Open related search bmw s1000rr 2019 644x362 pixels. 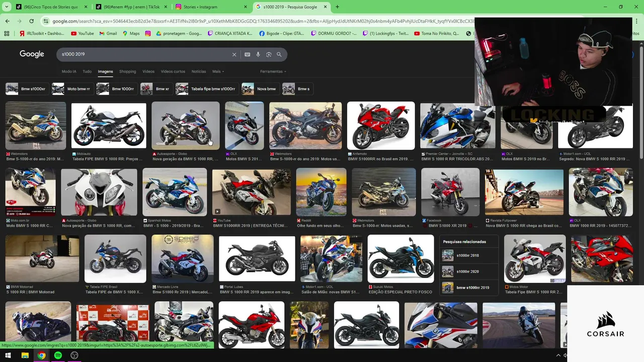pyautogui.click(x=468, y=288)
